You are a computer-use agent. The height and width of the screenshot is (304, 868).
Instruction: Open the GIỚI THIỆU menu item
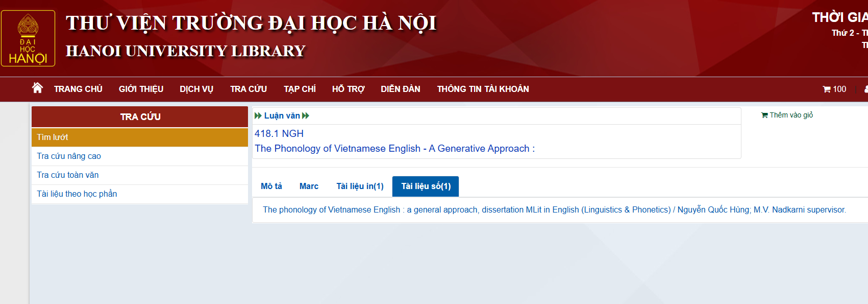pyautogui.click(x=141, y=89)
